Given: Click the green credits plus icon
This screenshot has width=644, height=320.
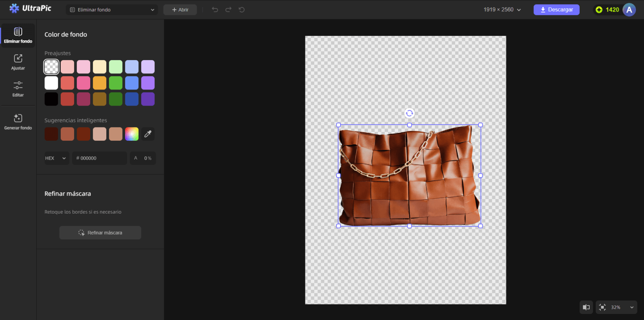Looking at the screenshot, I should pyautogui.click(x=599, y=10).
